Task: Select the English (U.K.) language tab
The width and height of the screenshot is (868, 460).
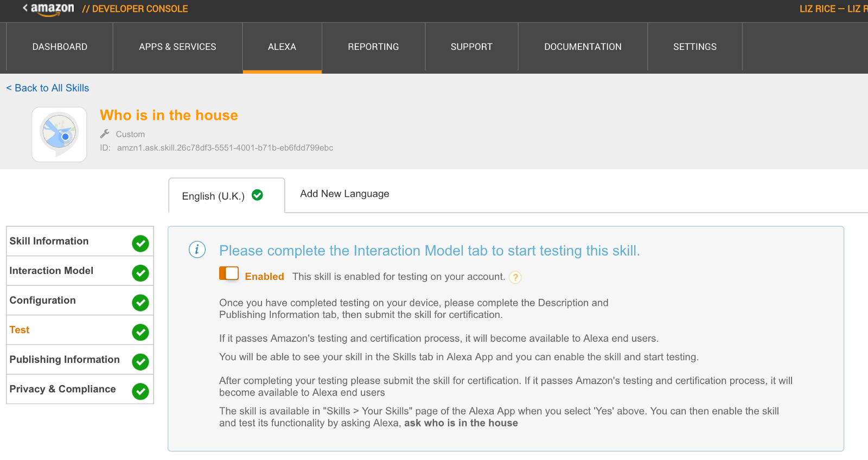Action: pyautogui.click(x=227, y=195)
